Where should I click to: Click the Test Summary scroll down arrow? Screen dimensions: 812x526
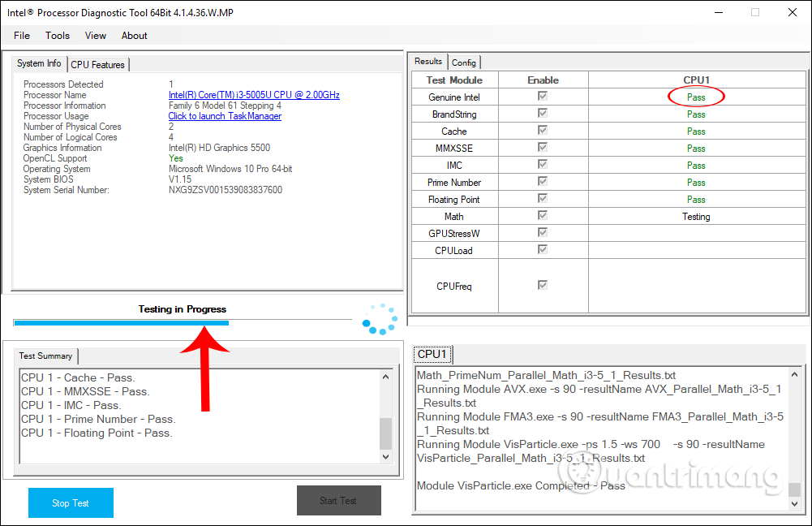tap(385, 456)
